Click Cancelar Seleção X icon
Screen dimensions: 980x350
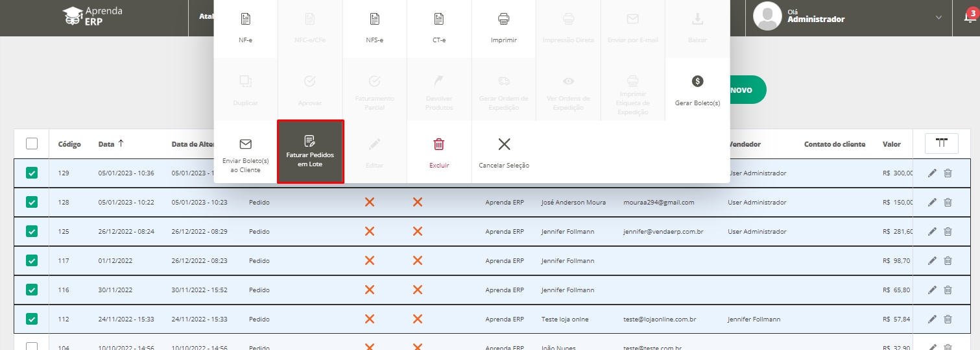tap(504, 144)
